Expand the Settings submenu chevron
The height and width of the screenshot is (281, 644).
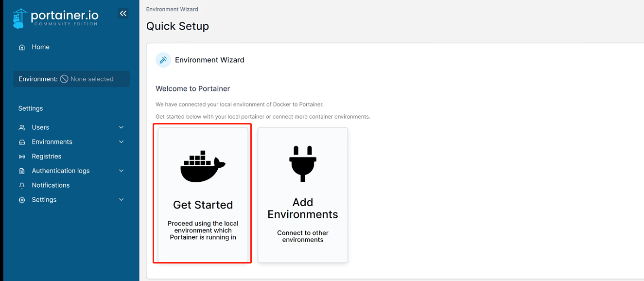click(x=122, y=200)
